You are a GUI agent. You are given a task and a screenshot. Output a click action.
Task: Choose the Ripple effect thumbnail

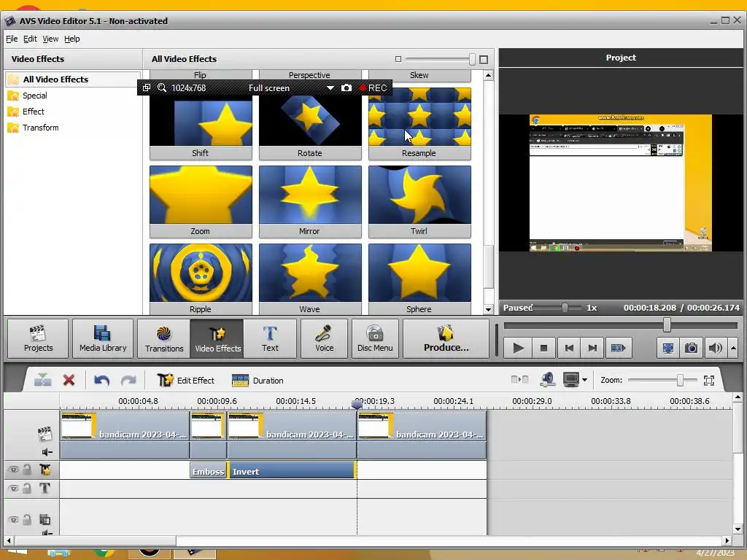pyautogui.click(x=201, y=279)
